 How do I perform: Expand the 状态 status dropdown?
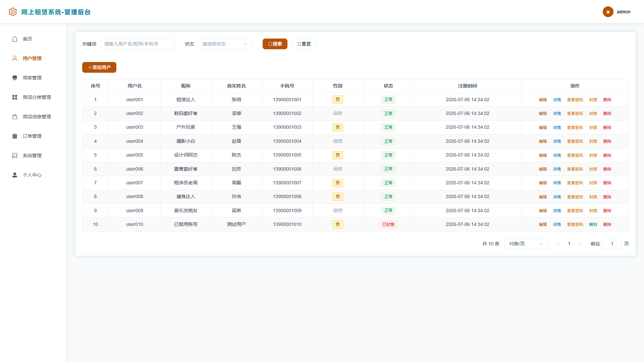click(225, 44)
